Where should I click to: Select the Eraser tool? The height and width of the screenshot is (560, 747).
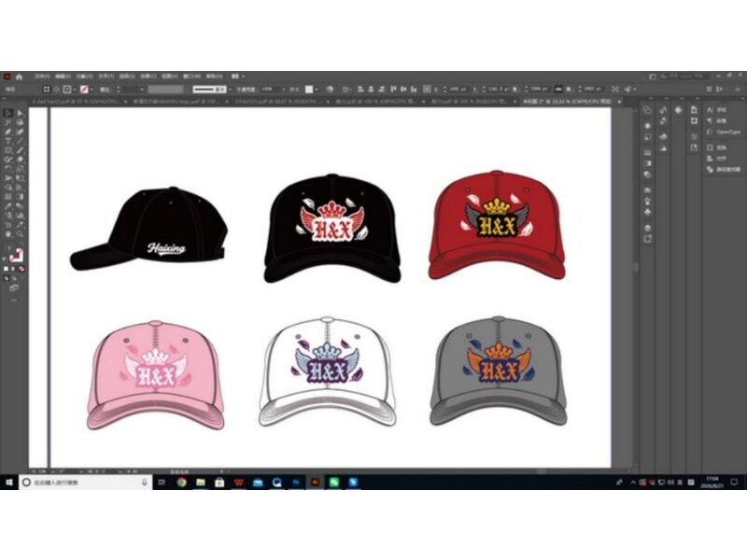tap(20, 160)
